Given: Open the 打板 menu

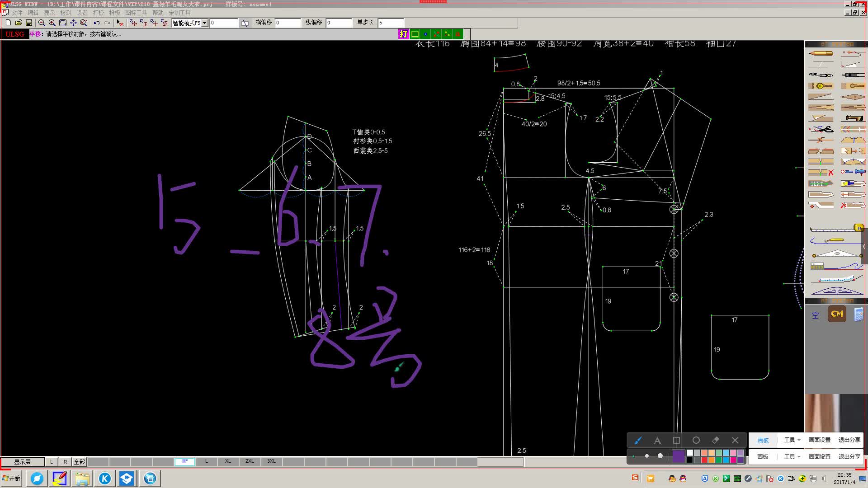Looking at the screenshot, I should pos(98,13).
